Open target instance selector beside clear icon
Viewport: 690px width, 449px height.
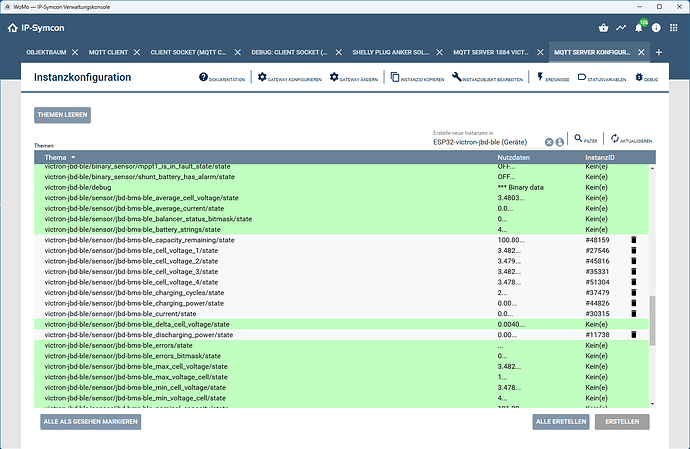tap(559, 142)
